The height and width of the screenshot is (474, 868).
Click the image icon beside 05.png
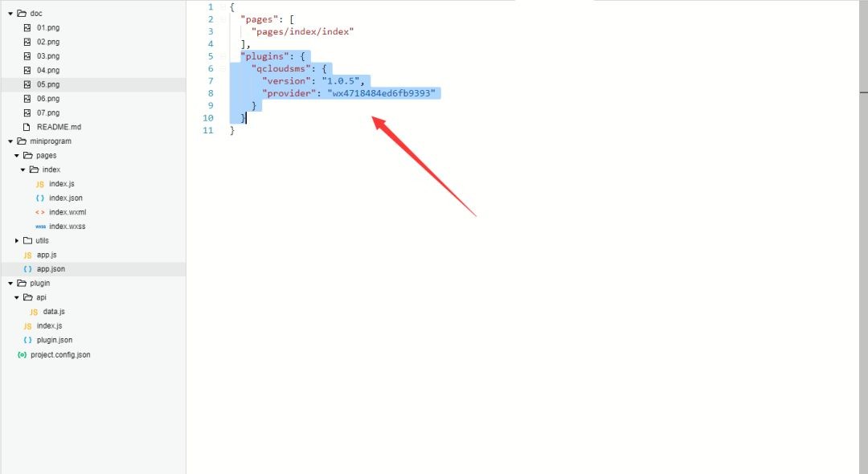pyautogui.click(x=27, y=84)
